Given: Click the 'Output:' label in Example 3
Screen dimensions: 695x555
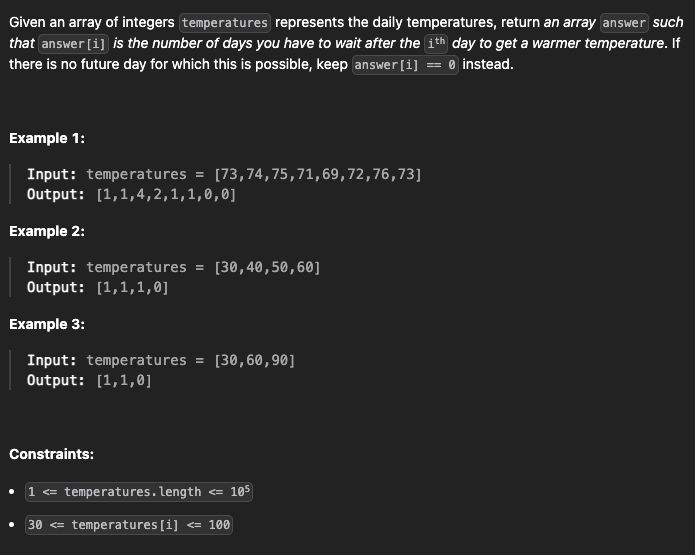Looking at the screenshot, I should [56, 380].
